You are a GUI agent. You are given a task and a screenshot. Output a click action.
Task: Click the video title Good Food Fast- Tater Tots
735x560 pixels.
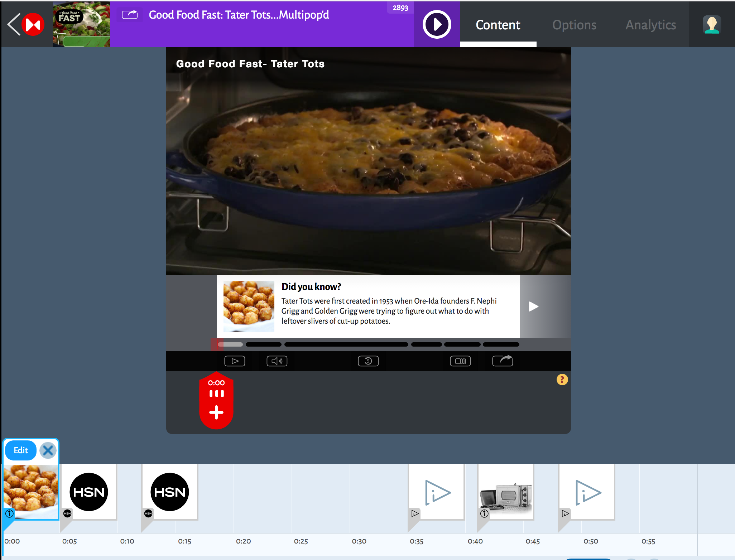[x=250, y=64]
